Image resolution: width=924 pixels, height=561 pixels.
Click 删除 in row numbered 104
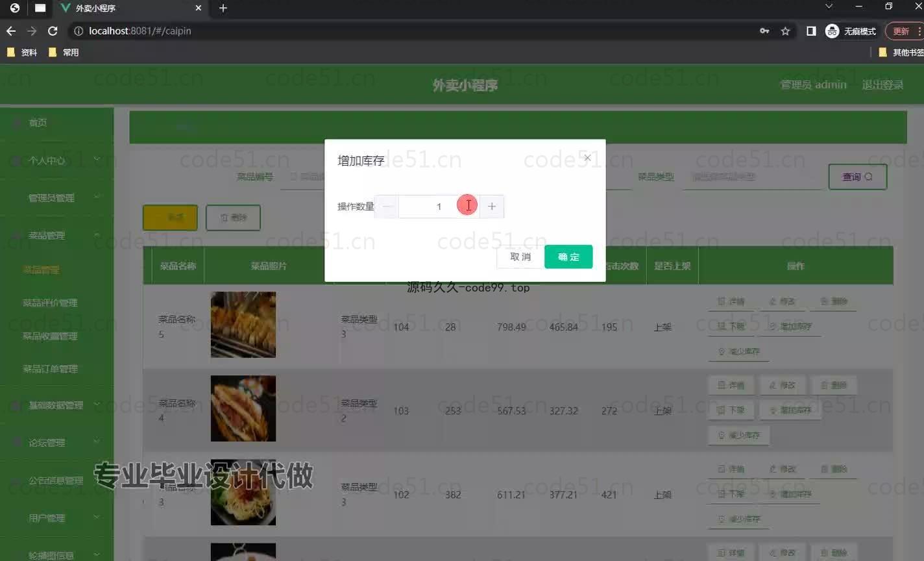[834, 301]
